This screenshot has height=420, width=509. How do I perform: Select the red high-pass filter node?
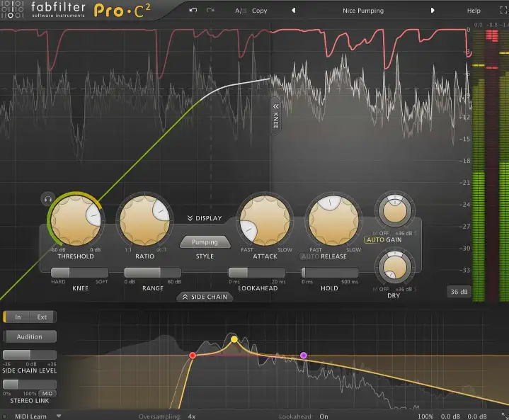(x=193, y=356)
